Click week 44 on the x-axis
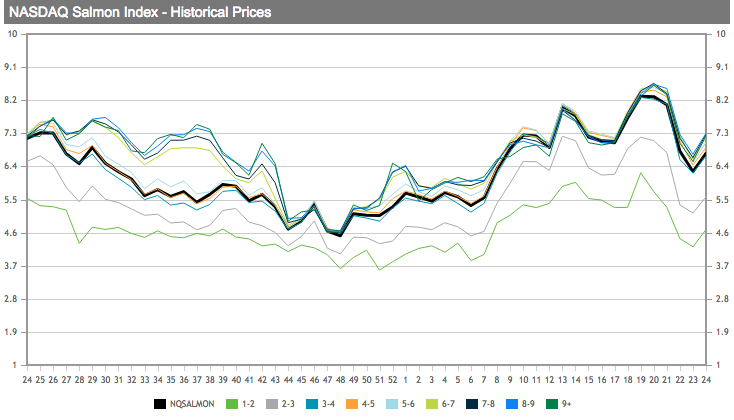This screenshot has height=420, width=734. 288,380
